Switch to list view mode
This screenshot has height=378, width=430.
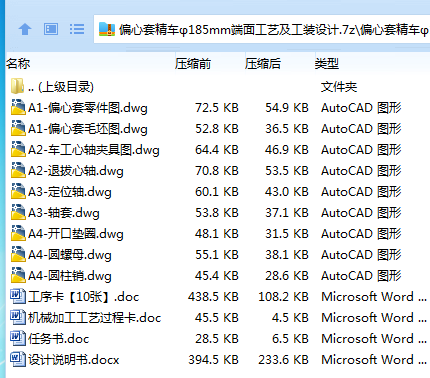77,29
